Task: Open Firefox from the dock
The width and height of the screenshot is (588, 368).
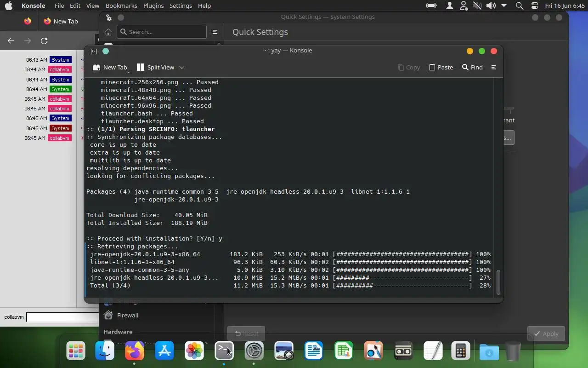Action: pos(134,351)
